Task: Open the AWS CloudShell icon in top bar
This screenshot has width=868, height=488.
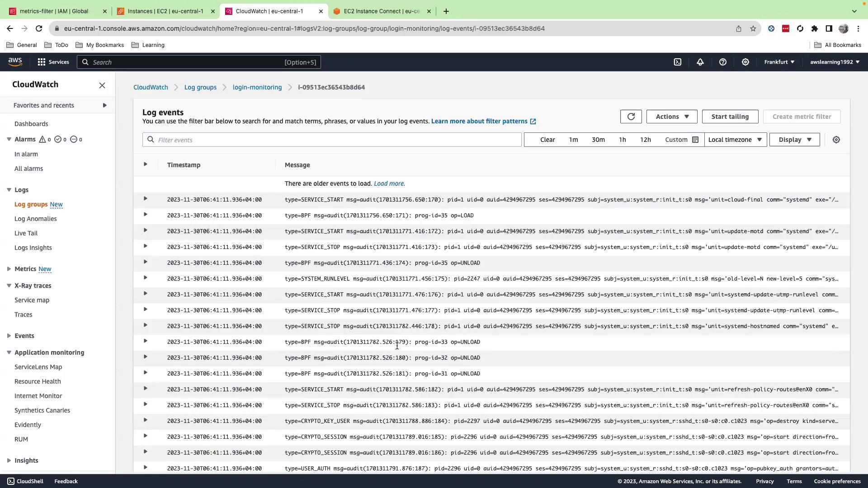Action: coord(677,62)
